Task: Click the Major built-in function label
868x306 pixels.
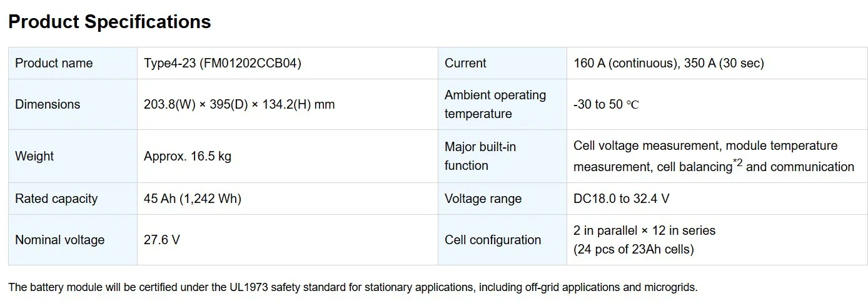Action: coord(480,156)
